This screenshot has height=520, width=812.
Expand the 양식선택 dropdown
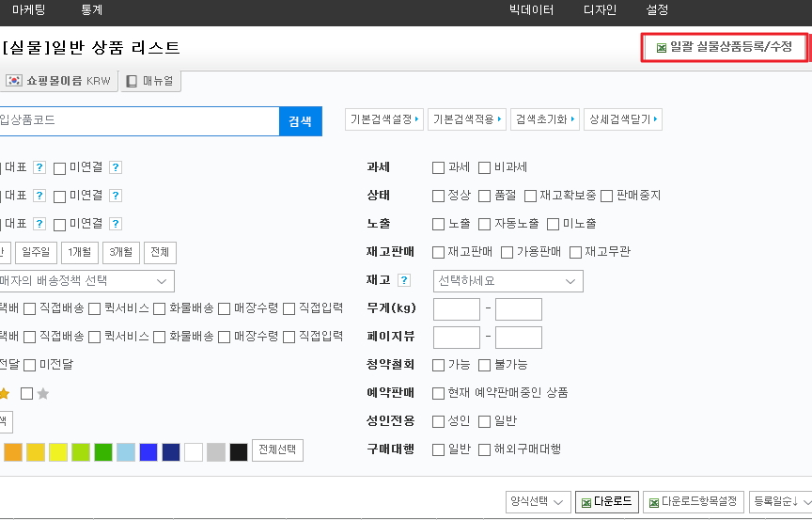538,502
